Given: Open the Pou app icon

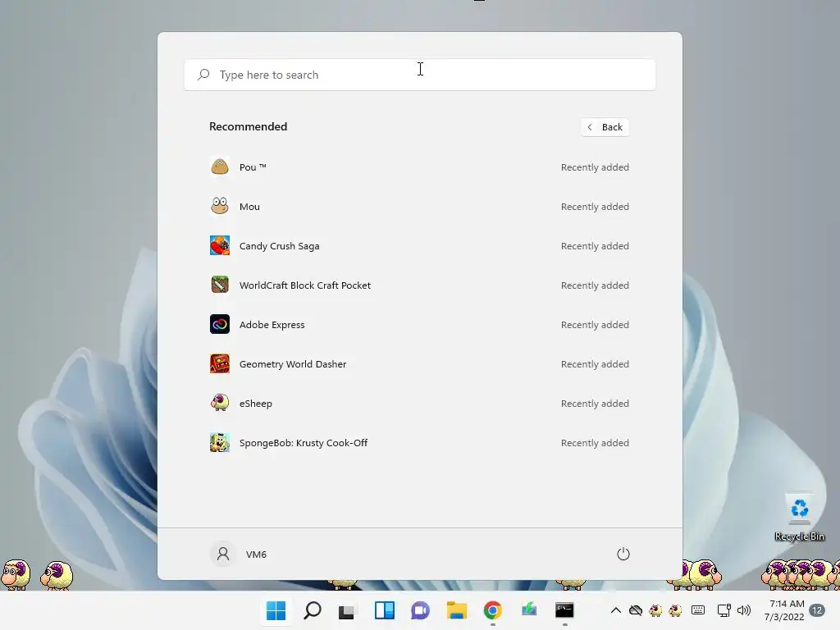Looking at the screenshot, I should pyautogui.click(x=220, y=167).
